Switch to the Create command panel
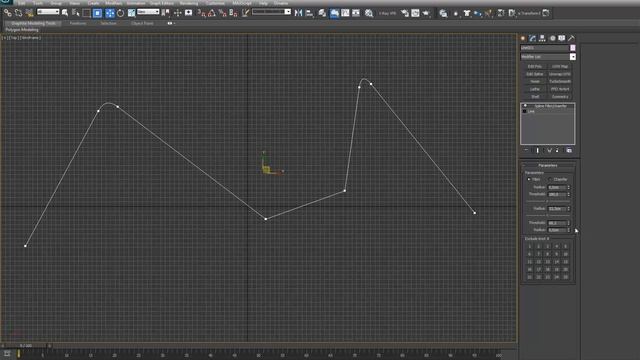The image size is (640, 360). pos(523,38)
